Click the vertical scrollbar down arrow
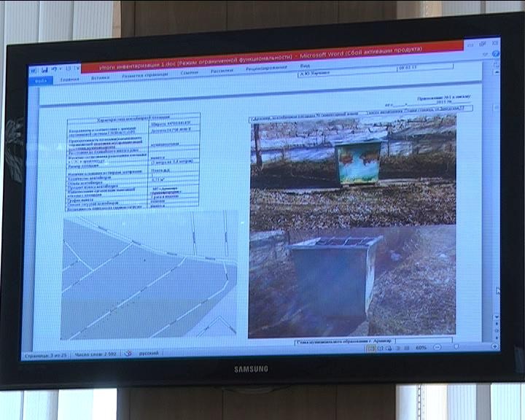 click(497, 316)
